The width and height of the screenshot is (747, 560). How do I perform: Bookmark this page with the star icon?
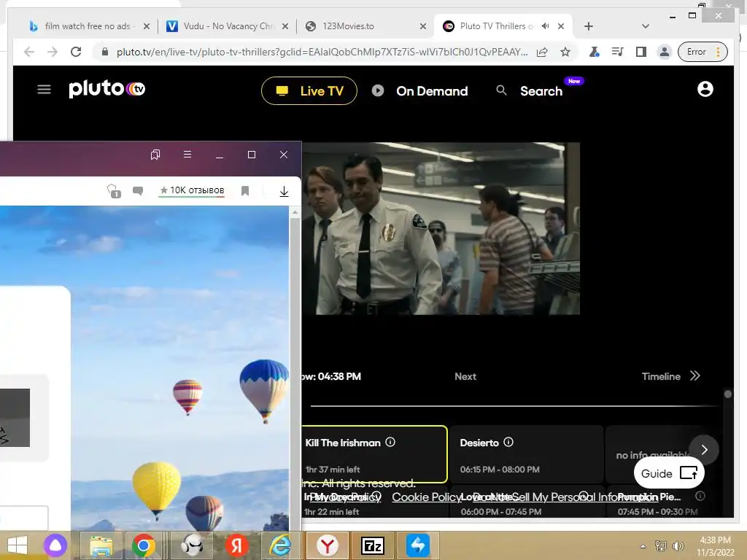565,52
